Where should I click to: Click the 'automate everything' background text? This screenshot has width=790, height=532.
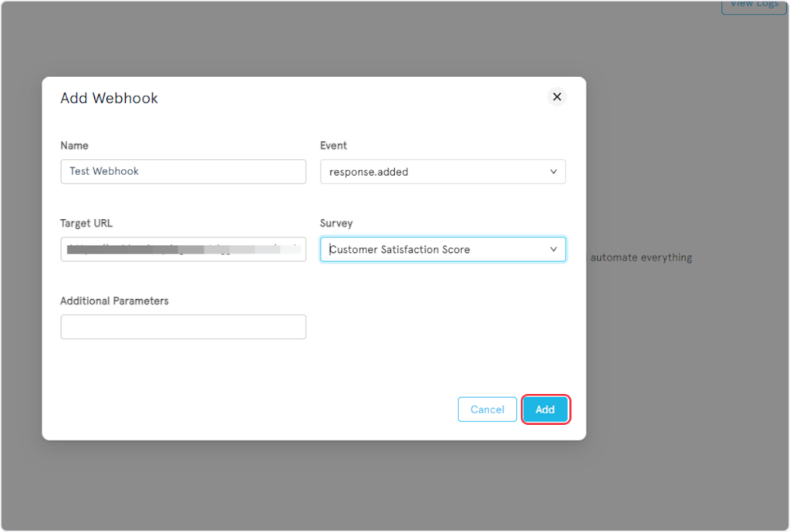click(x=640, y=258)
